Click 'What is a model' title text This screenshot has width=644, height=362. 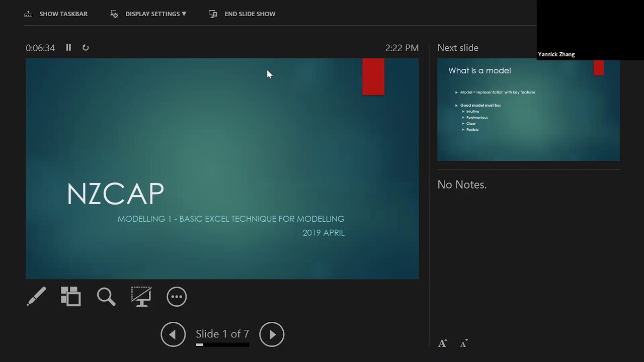point(479,71)
